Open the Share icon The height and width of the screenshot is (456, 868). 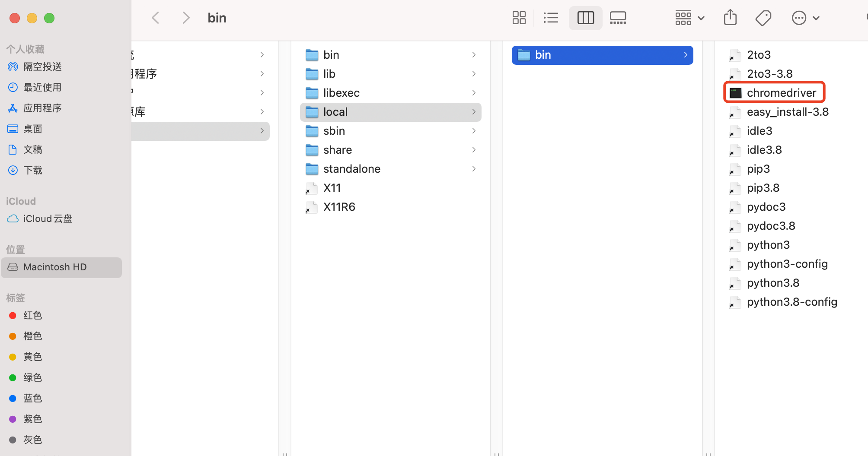pos(730,18)
